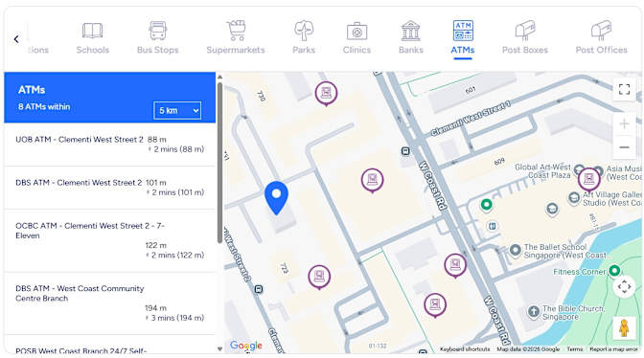Click the left chevron to scroll categories back
The image size is (644, 358).
click(16, 39)
